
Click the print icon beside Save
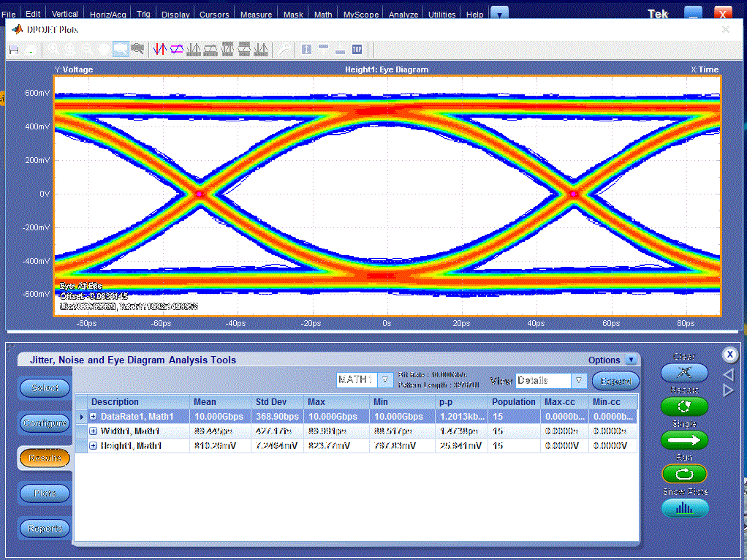[31, 50]
